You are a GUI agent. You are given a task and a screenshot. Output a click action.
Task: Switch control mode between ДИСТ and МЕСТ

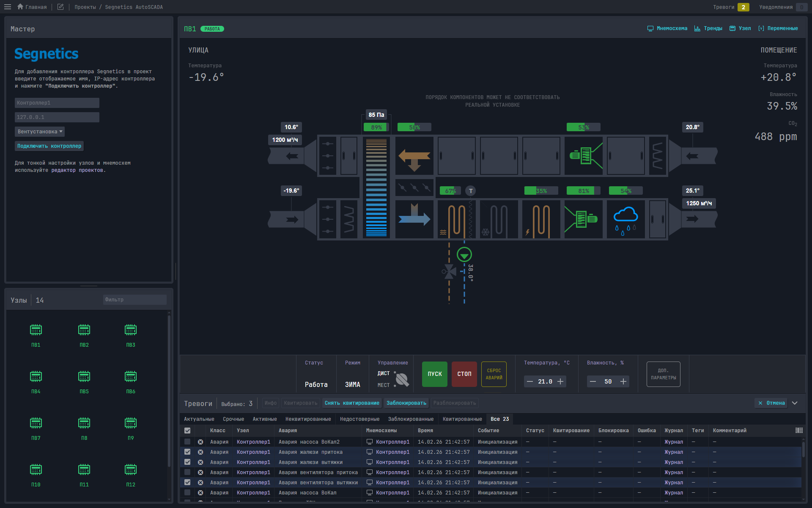402,380
